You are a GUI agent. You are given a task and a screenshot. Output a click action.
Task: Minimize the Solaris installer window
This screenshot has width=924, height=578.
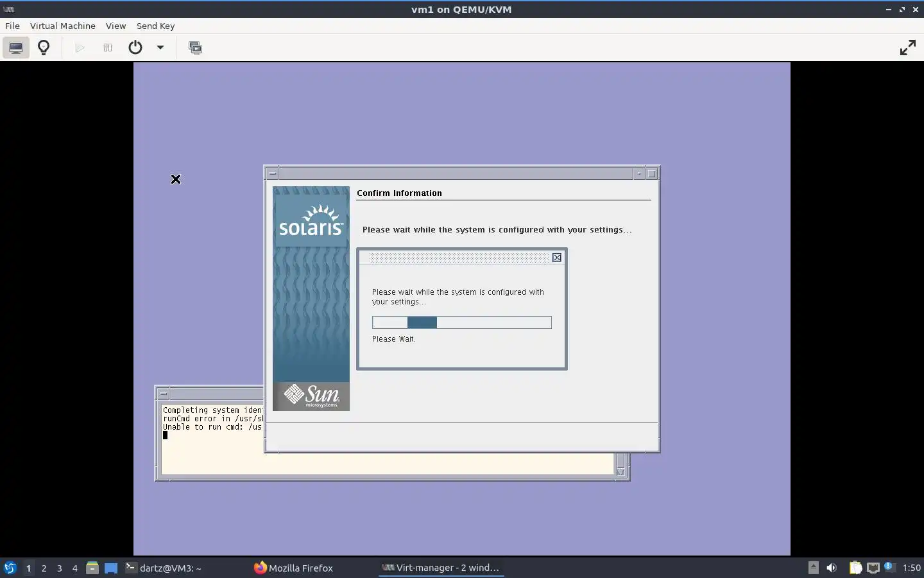click(x=639, y=173)
